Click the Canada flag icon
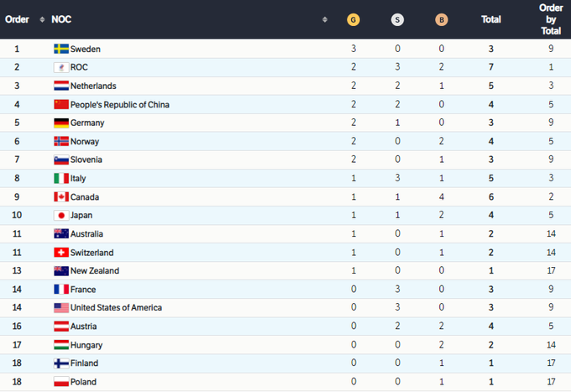Image resolution: width=571 pixels, height=392 pixels. pyautogui.click(x=60, y=196)
